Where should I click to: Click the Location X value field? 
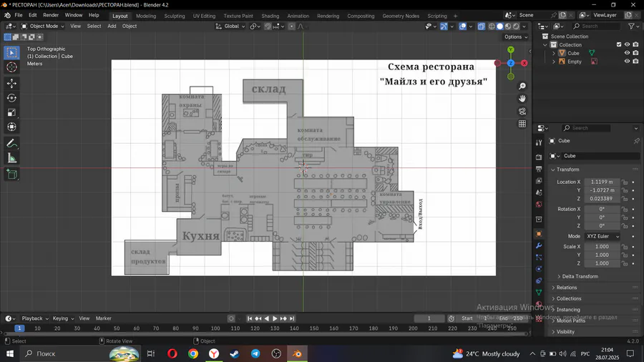[602, 182]
